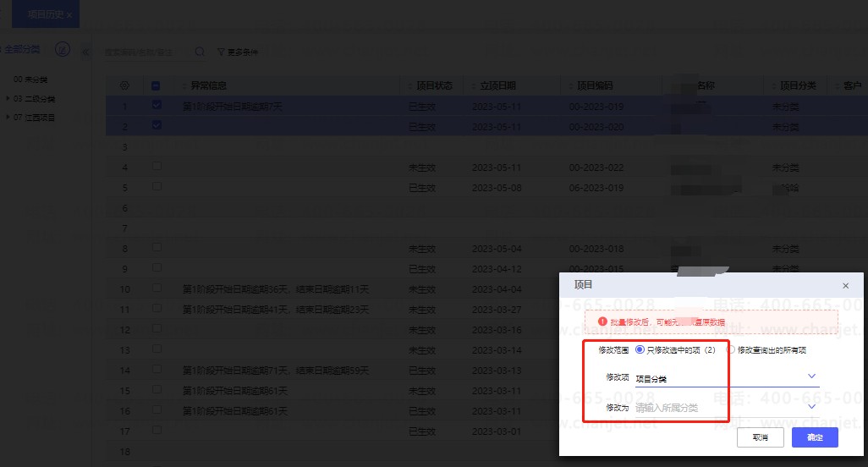Image resolution: width=868 pixels, height=467 pixels.
Task: Click the 未生效 status in row 13
Action: coord(422,350)
